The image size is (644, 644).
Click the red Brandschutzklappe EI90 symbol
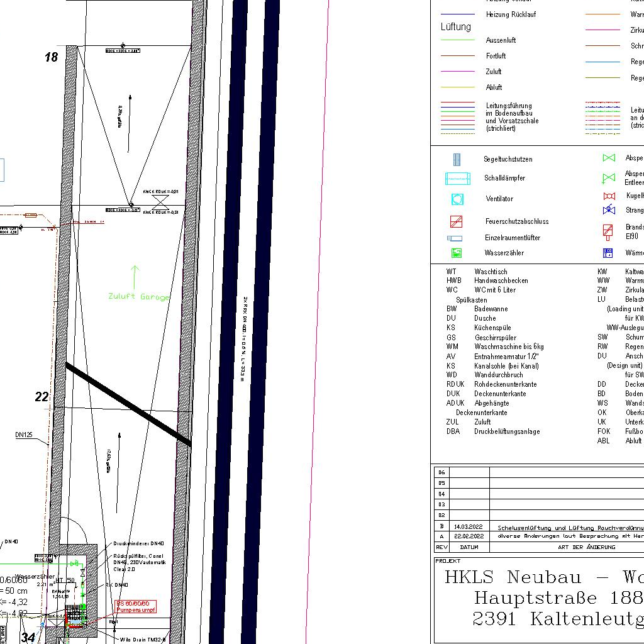pos(608,231)
